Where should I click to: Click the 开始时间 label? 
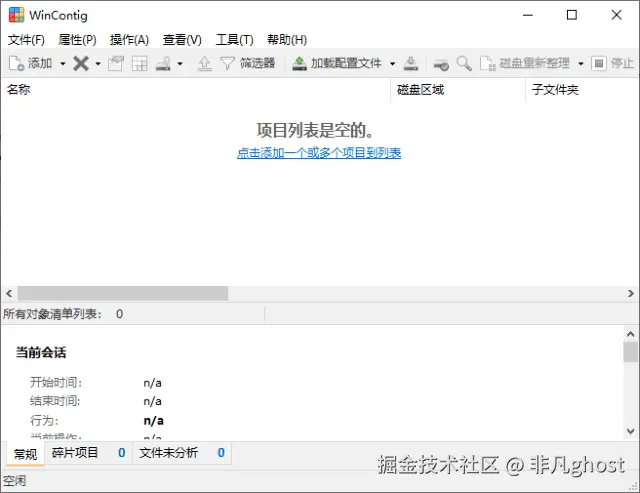56,382
